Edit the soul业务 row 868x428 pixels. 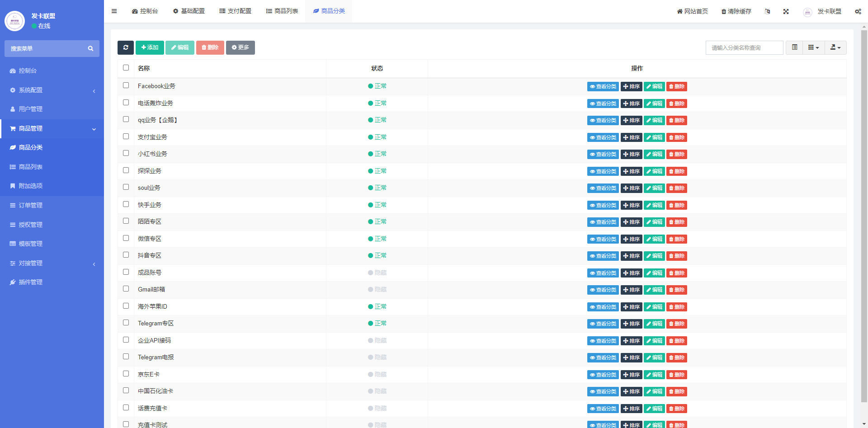pos(654,188)
